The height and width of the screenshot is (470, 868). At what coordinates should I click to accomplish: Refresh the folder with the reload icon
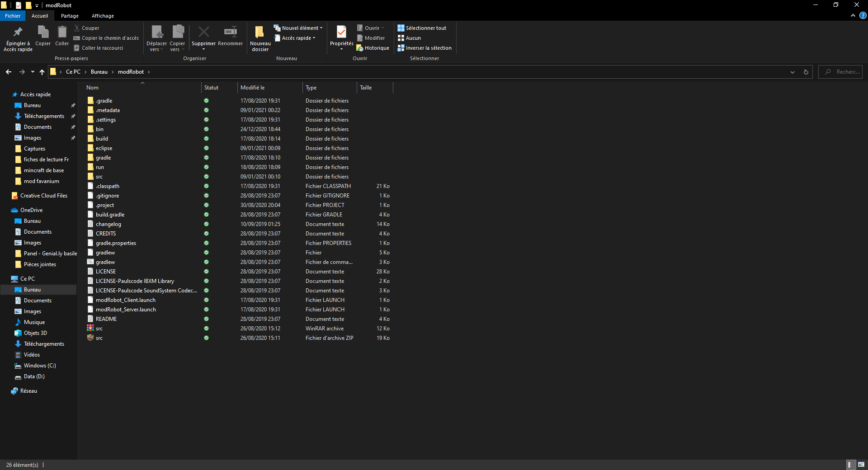[806, 72]
